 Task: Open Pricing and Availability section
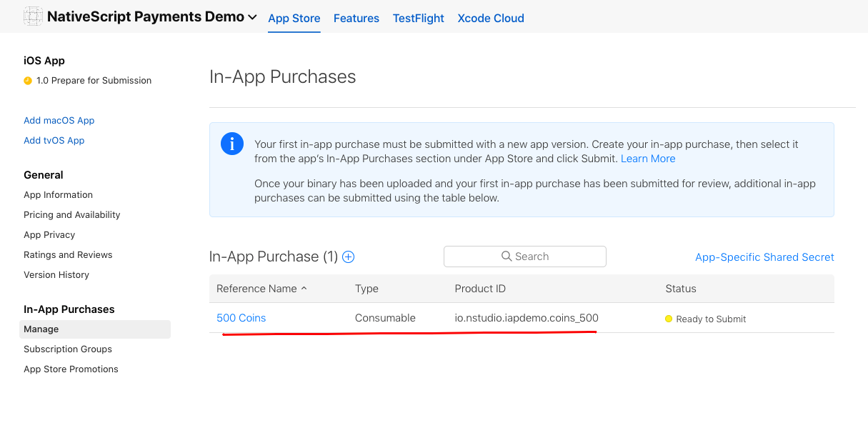point(72,215)
